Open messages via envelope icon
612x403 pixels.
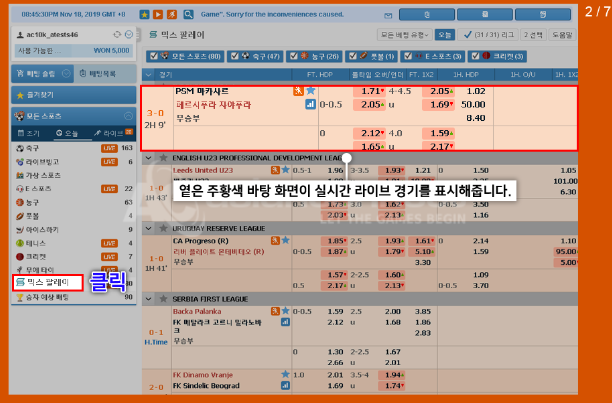coord(388,16)
